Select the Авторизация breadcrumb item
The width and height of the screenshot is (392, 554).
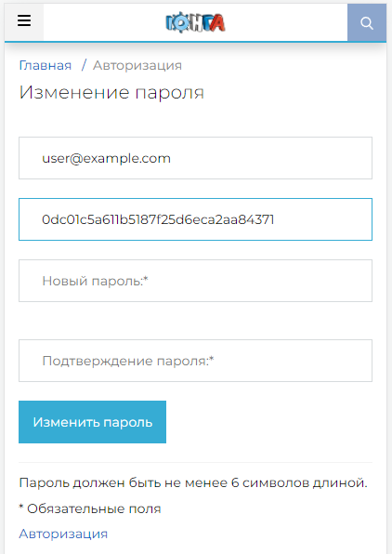point(137,65)
